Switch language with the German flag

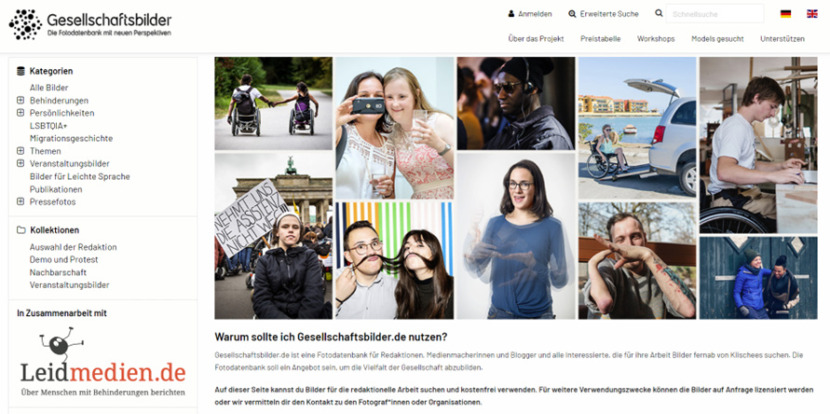786,14
